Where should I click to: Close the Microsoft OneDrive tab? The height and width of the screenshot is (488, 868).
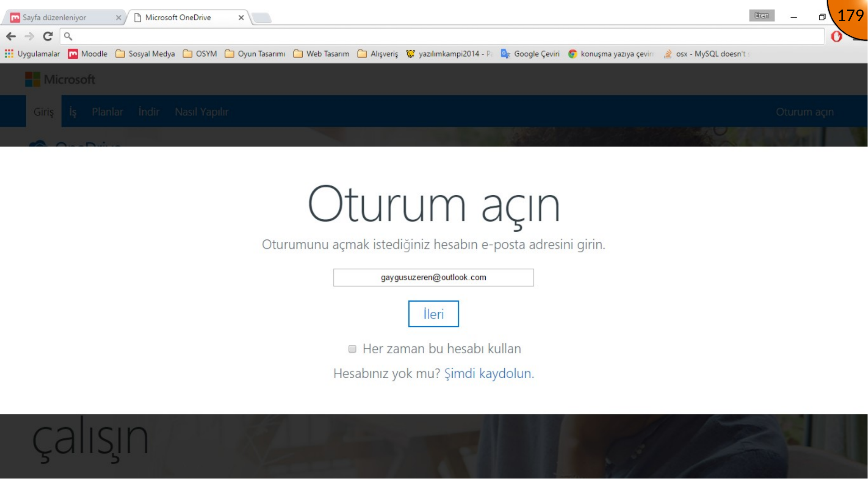(241, 18)
